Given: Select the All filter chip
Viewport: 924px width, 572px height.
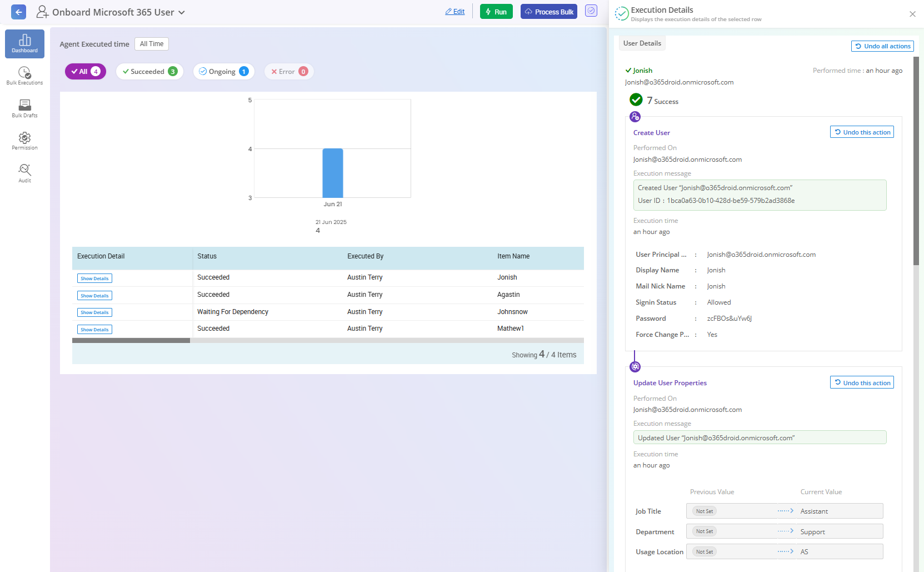Looking at the screenshot, I should click(x=85, y=72).
